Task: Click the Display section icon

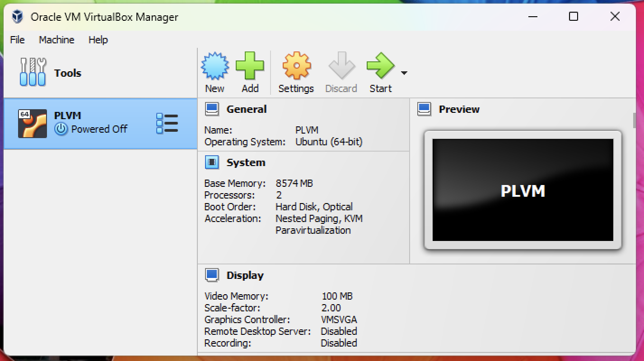Action: tap(212, 274)
